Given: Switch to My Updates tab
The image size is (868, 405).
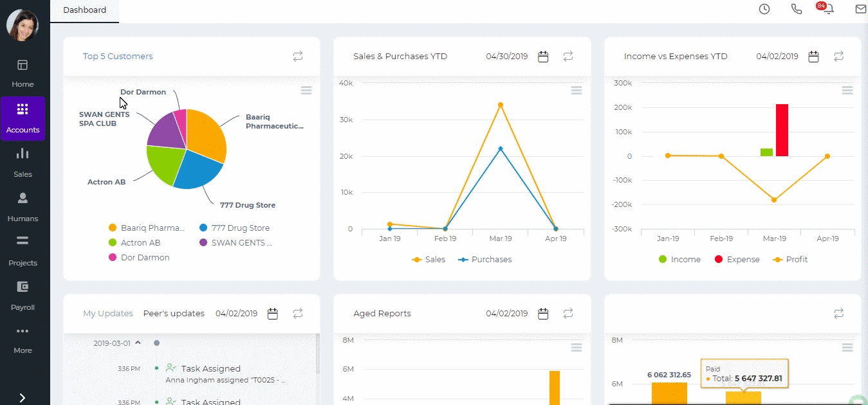Looking at the screenshot, I should pyautogui.click(x=108, y=314).
